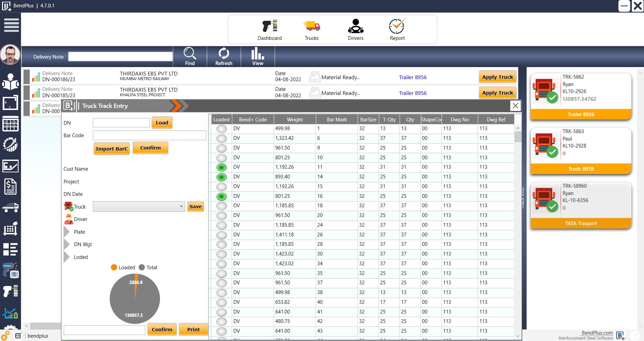Viewport: 644px width, 341px height.
Task: Open the Trailer 8956 link
Action: [x=413, y=77]
